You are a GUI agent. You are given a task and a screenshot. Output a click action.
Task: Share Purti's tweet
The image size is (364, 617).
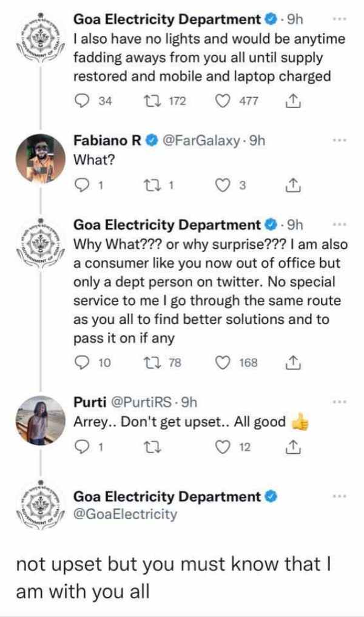[292, 447]
